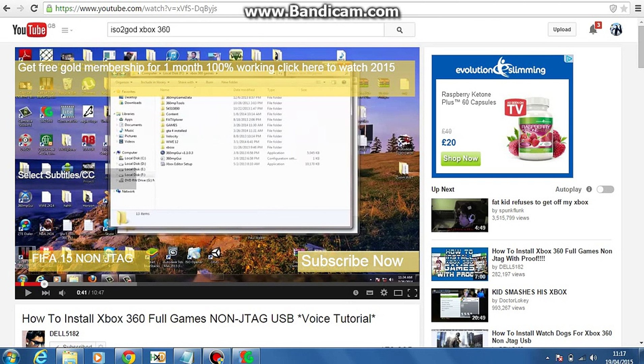Expand the YouTube guide menu dropdown
Viewport: 644px width, 364px height.
(x=67, y=30)
